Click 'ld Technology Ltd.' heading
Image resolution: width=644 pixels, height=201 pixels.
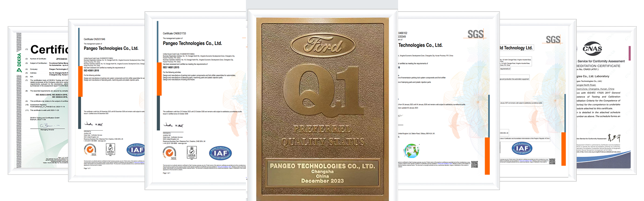click(516, 48)
